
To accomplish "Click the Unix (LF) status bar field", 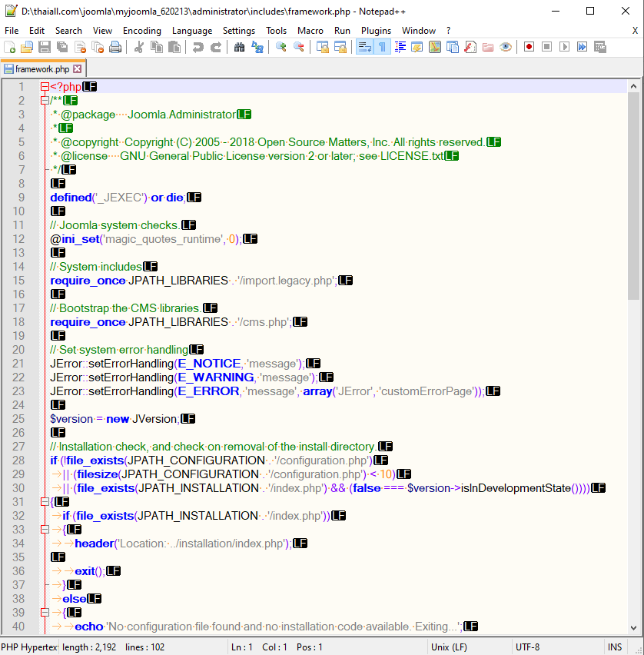I will point(450,647).
